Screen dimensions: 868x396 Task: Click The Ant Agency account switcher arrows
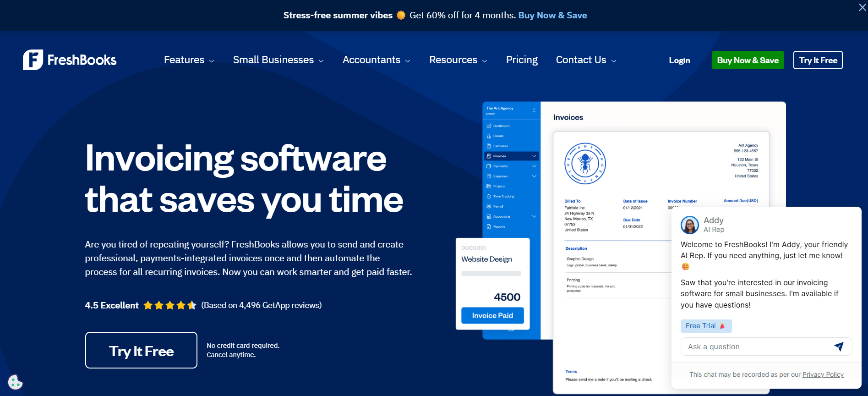(534, 110)
